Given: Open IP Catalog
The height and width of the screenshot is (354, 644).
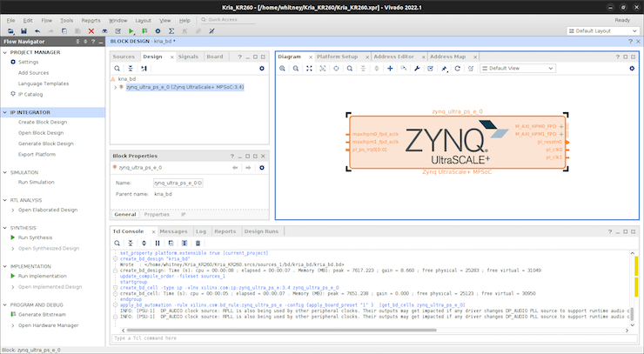Looking at the screenshot, I should (30, 95).
